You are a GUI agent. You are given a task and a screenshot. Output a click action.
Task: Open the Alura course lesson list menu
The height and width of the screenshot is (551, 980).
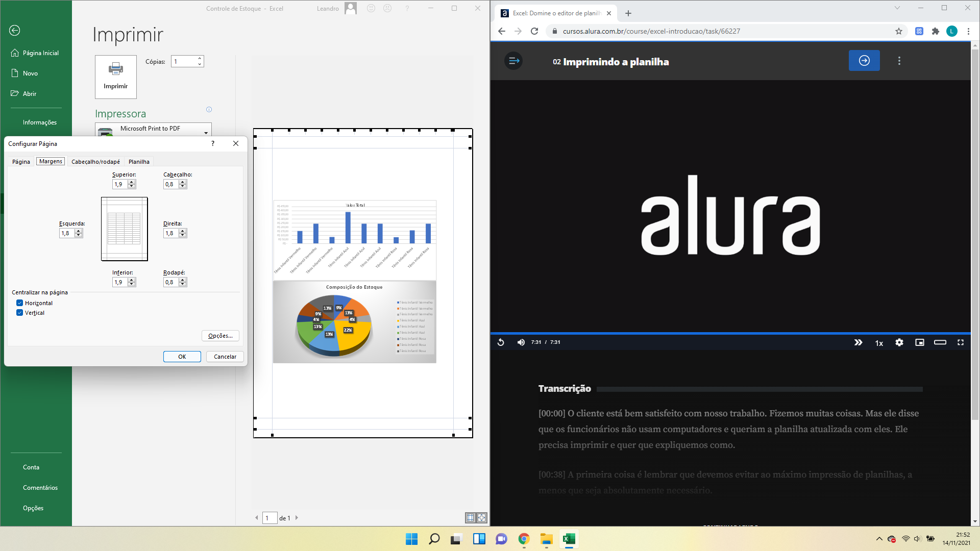pos(513,61)
